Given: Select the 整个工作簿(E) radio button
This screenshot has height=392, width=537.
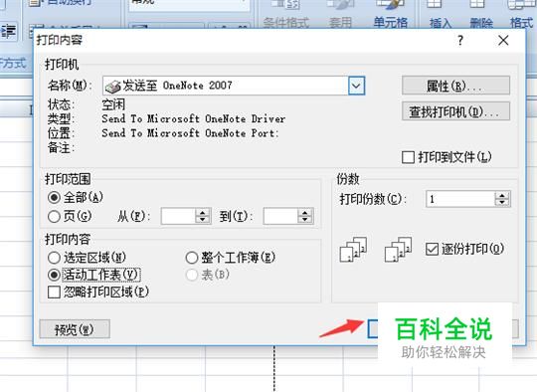Looking at the screenshot, I should point(192,258).
